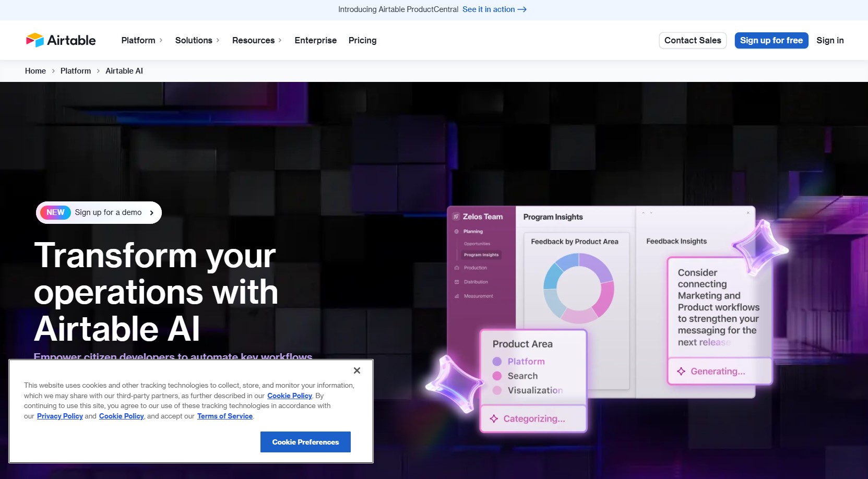868x479 pixels.
Task: Open the Cookie Preferences settings
Action: click(305, 442)
